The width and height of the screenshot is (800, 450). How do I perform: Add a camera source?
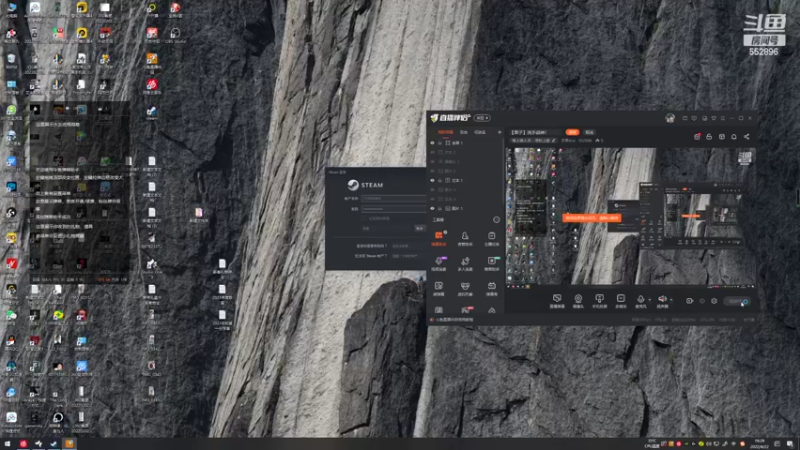(x=578, y=301)
